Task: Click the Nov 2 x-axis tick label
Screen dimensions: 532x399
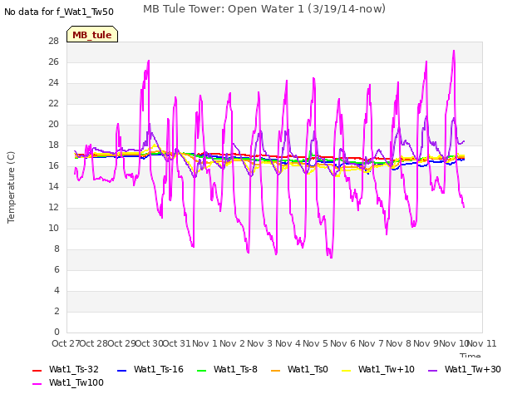Action: coord(233,343)
